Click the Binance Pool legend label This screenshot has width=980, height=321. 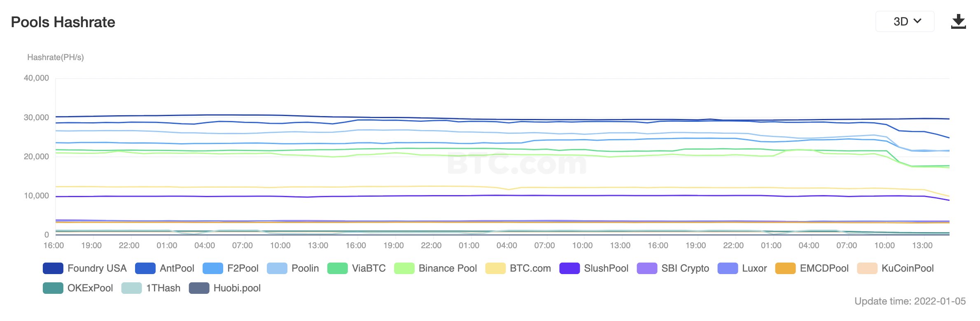coord(448,268)
